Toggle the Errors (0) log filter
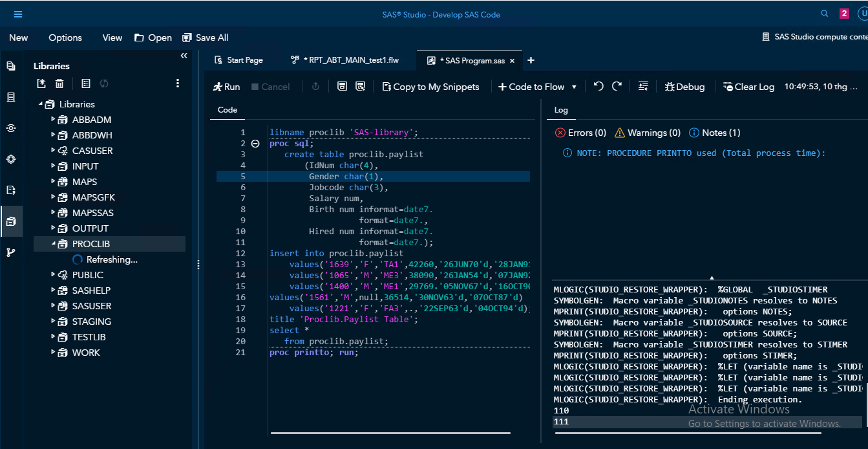 (x=580, y=133)
